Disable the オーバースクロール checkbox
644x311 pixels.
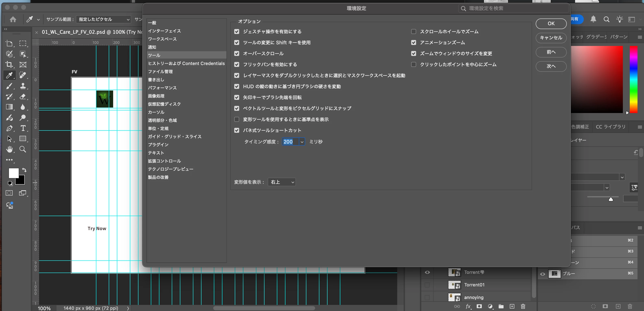tap(236, 53)
